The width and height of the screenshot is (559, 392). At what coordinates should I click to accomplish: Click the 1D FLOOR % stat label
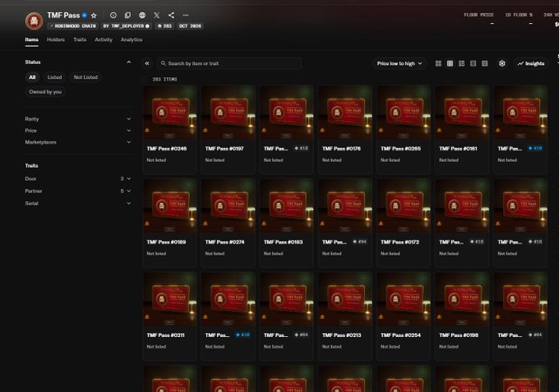[x=519, y=15]
